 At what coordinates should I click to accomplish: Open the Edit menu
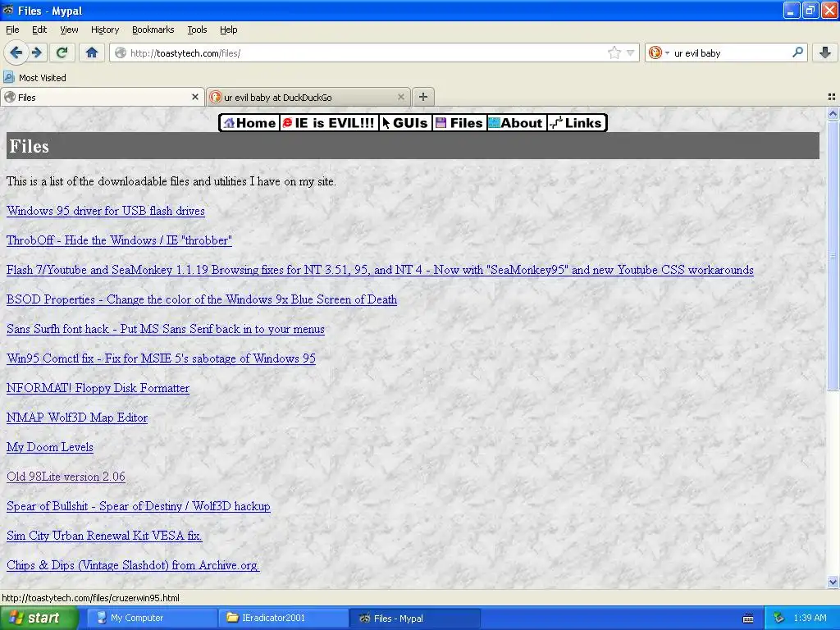[x=39, y=30]
